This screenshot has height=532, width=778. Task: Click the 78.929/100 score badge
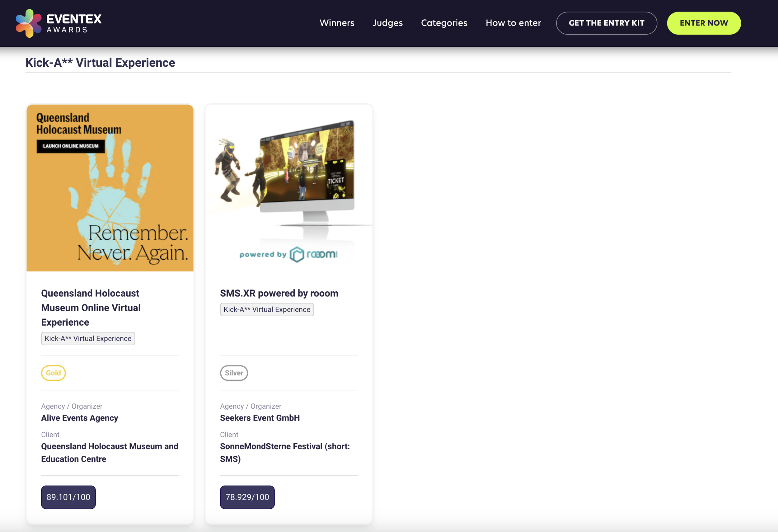click(247, 497)
